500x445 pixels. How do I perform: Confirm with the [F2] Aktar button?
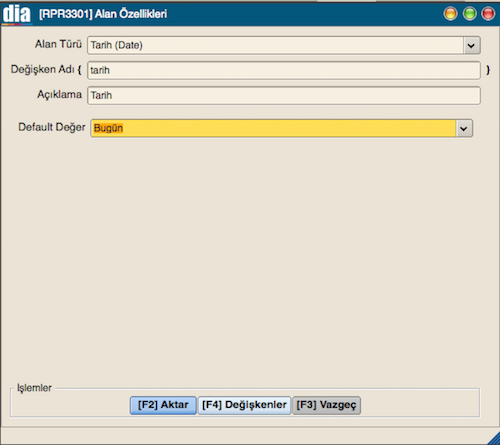point(163,405)
